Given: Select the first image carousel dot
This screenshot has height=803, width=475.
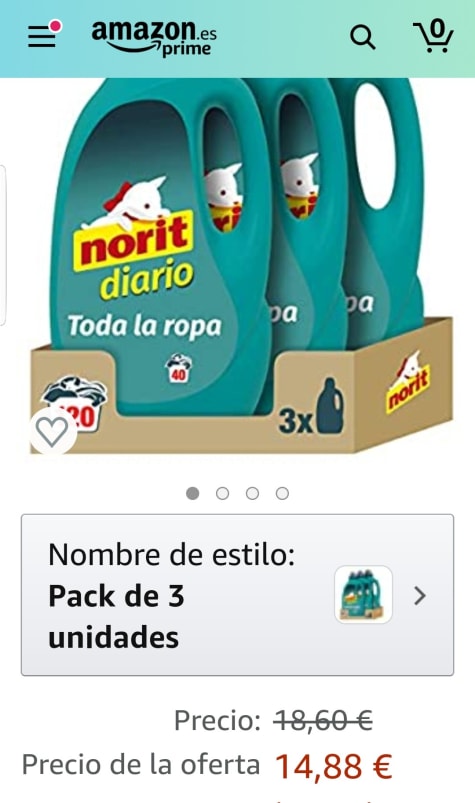Looking at the screenshot, I should [192, 493].
